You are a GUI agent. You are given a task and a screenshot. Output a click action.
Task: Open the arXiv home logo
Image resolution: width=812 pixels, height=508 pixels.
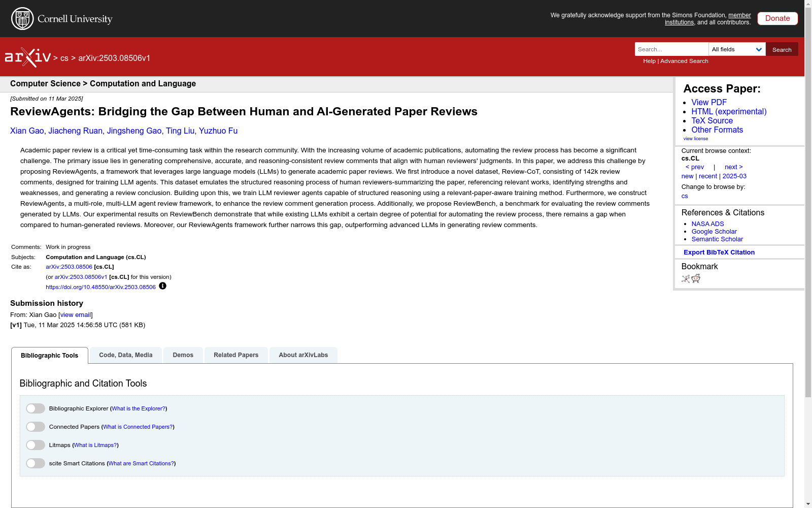tap(28, 57)
